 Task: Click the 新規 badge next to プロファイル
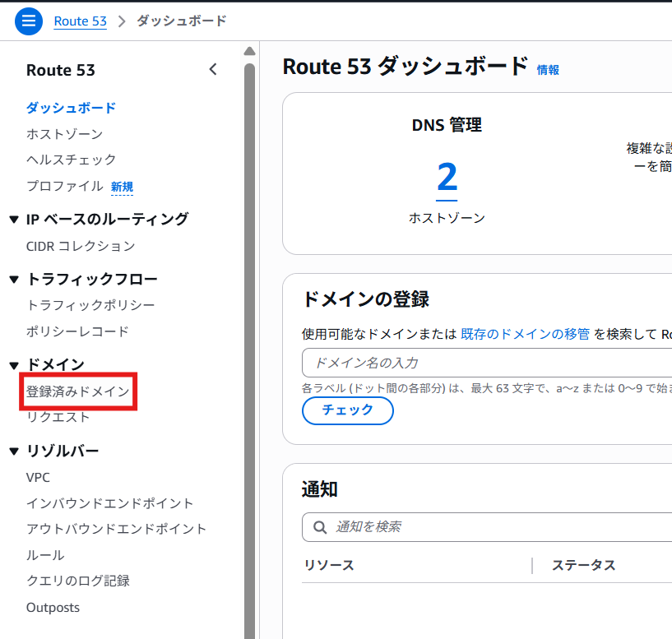(x=122, y=187)
